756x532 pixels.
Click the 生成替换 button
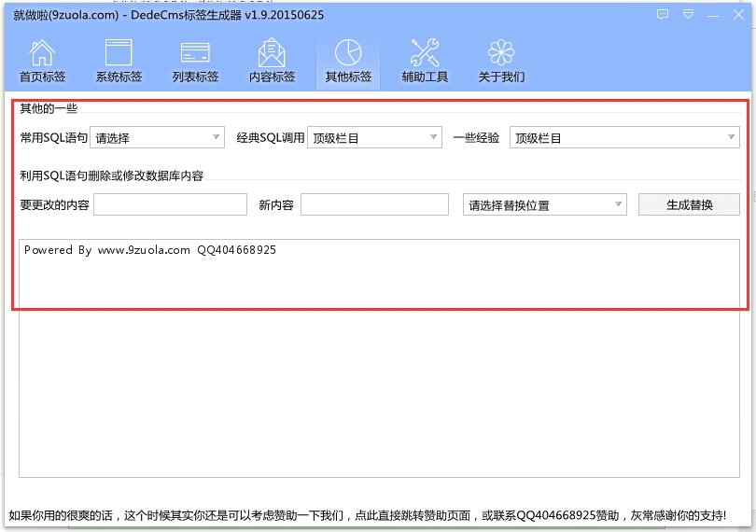click(689, 204)
